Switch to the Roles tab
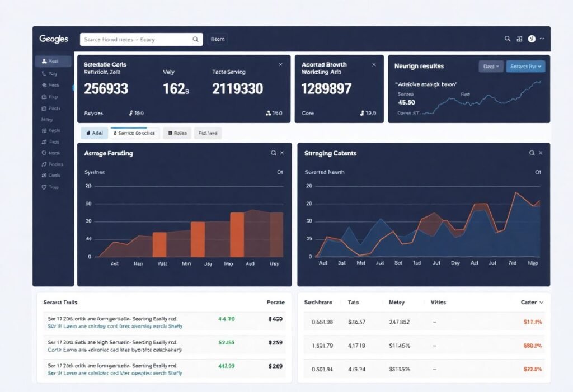This screenshot has width=573, height=392. tap(177, 133)
